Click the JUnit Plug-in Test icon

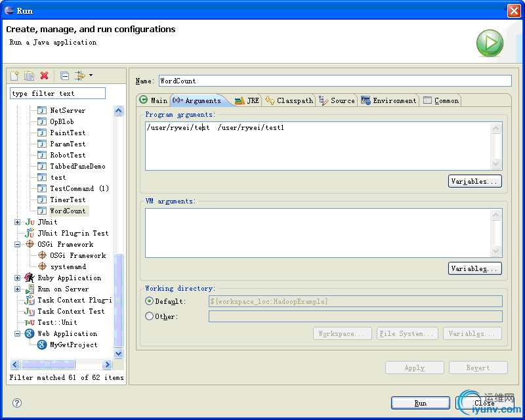(x=30, y=233)
